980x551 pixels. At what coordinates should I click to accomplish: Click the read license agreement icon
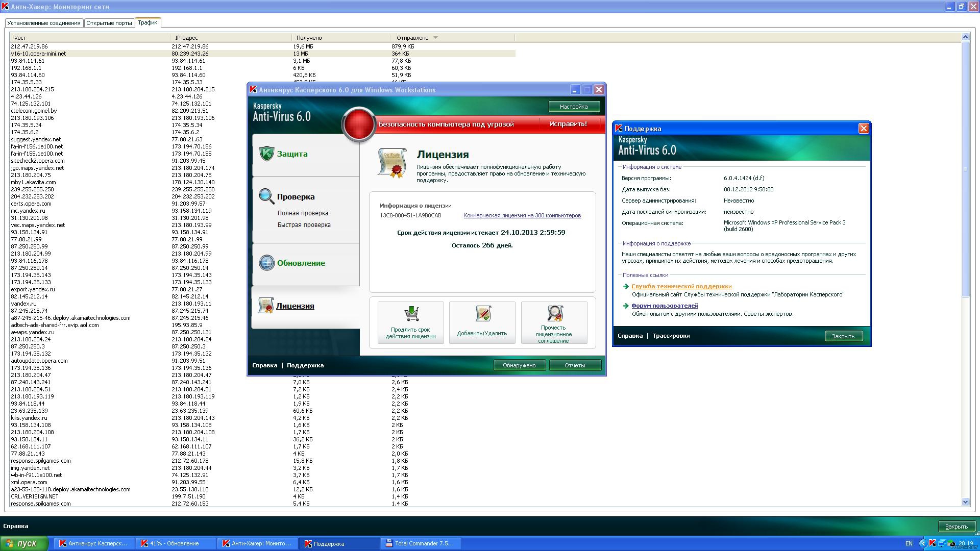(x=554, y=313)
